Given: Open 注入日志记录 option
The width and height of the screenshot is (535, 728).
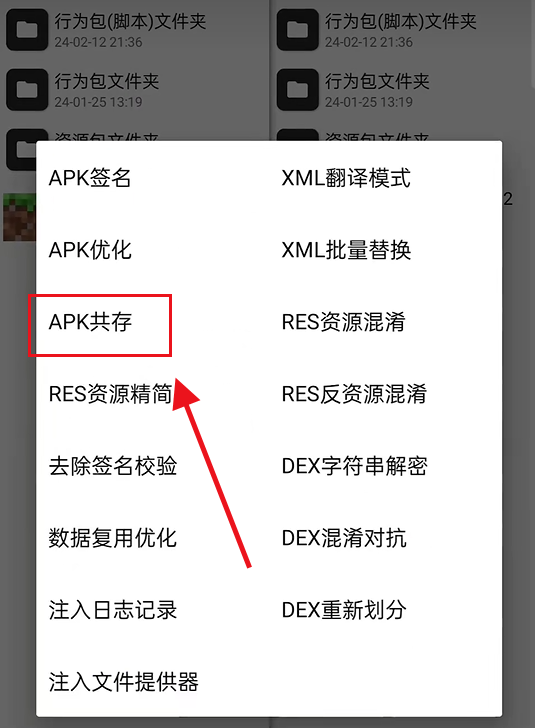Looking at the screenshot, I should [113, 610].
